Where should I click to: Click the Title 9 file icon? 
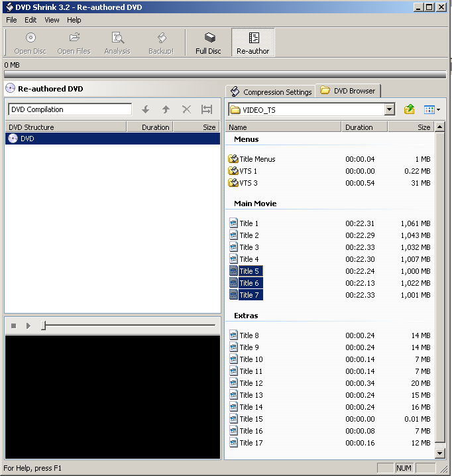coord(233,347)
